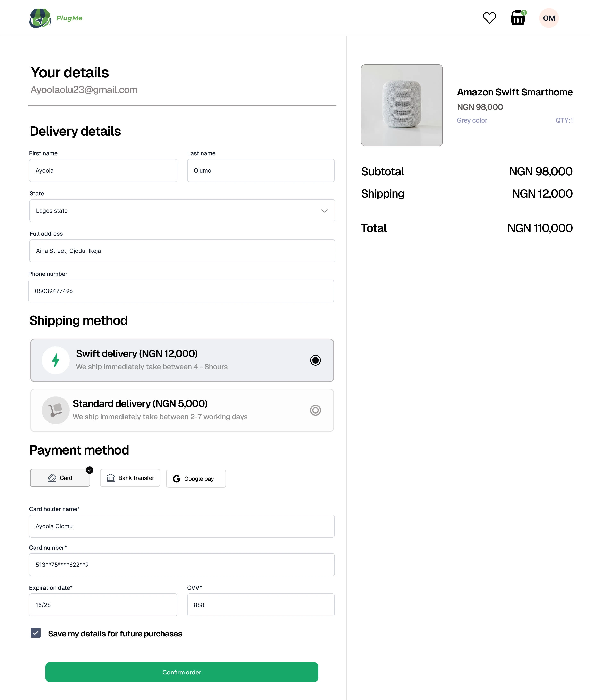The height and width of the screenshot is (700, 590).
Task: Open the smart speaker product thumbnail
Action: pyautogui.click(x=402, y=105)
